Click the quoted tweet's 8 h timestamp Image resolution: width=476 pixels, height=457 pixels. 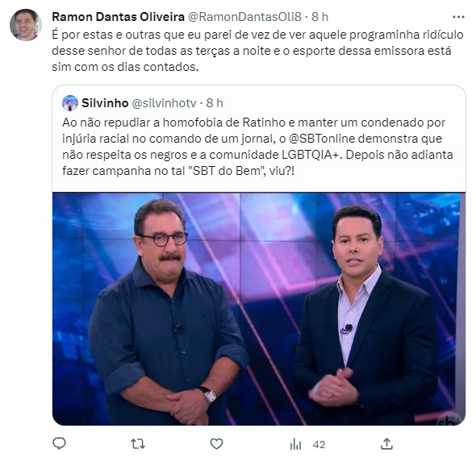(x=215, y=103)
